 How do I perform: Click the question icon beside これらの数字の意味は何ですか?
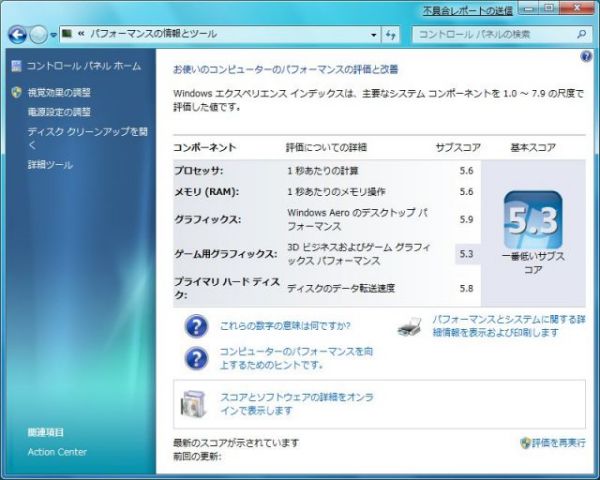point(197,326)
